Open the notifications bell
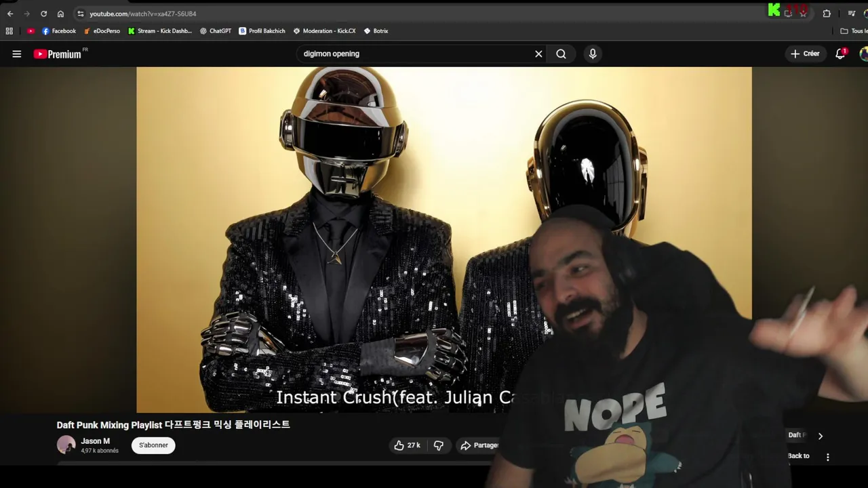This screenshot has width=868, height=488. coord(841,54)
